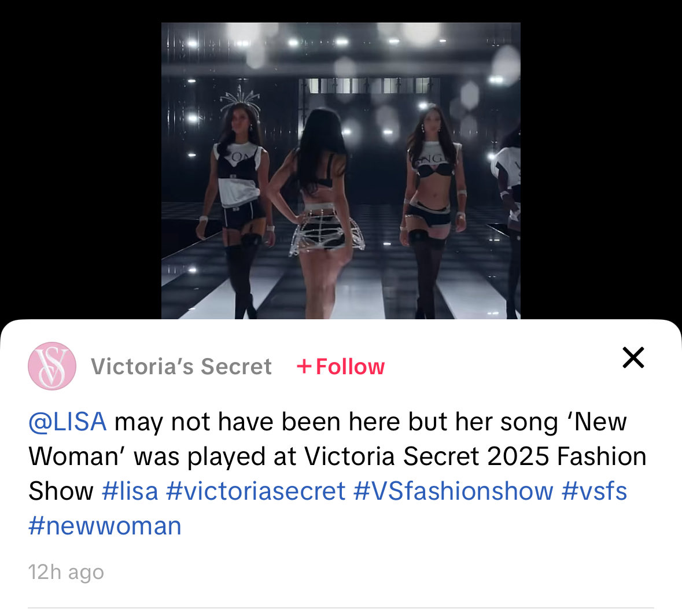Open the Victoria's Secret username profile
Screen dimensions: 682x616
(181, 367)
